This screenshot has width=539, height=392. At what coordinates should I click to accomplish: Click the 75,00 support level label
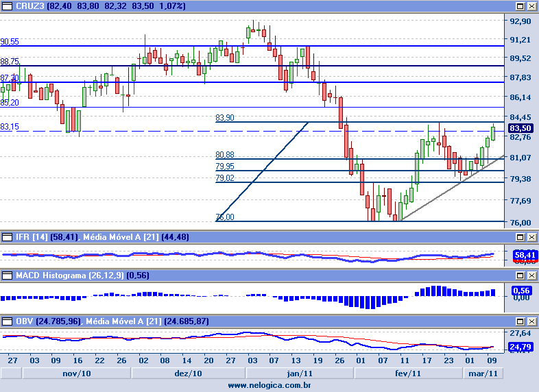click(x=224, y=217)
